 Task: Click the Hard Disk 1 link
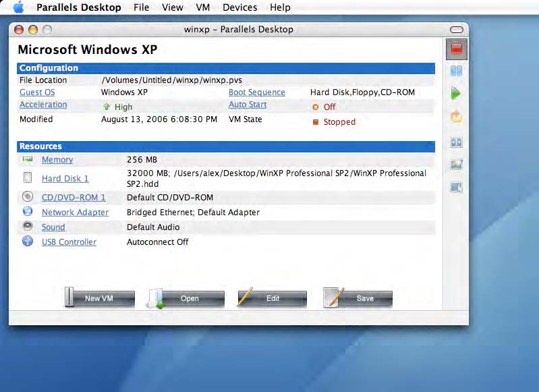pyautogui.click(x=65, y=179)
